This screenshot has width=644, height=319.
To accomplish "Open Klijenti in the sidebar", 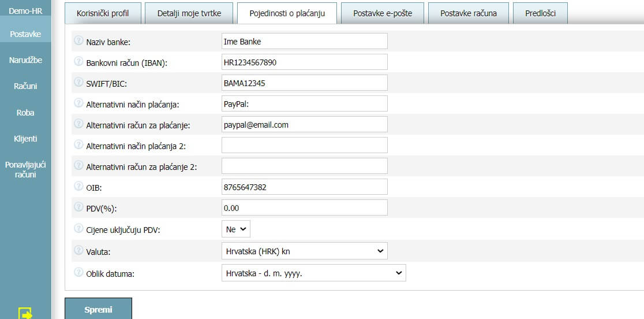I will pyautogui.click(x=25, y=139).
